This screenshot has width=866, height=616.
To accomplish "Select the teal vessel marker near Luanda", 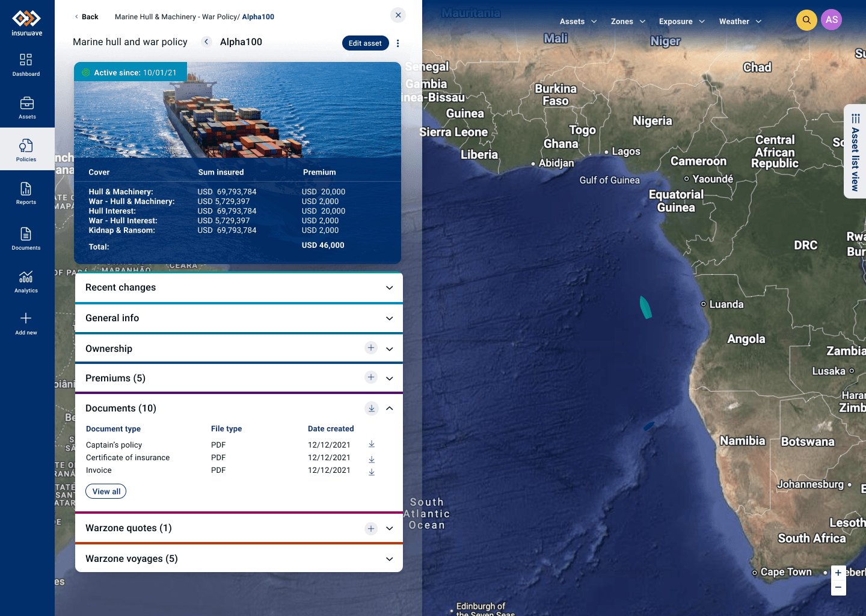I will click(645, 307).
